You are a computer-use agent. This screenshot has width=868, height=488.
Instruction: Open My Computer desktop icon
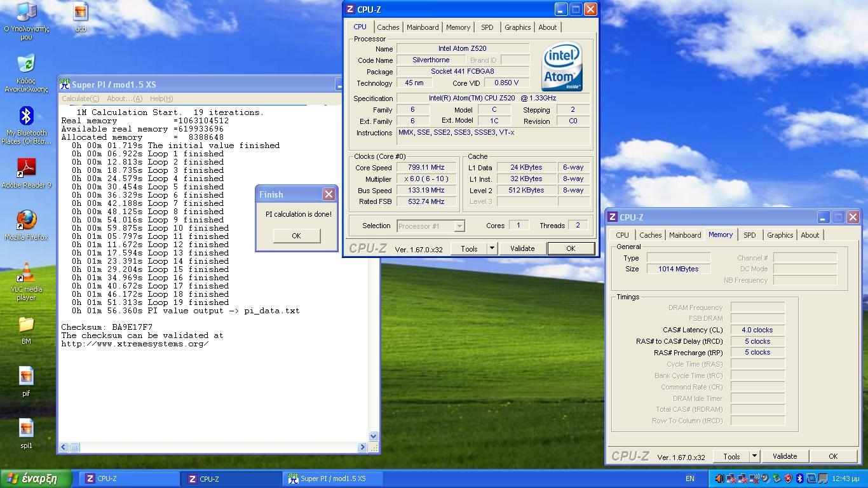point(26,21)
